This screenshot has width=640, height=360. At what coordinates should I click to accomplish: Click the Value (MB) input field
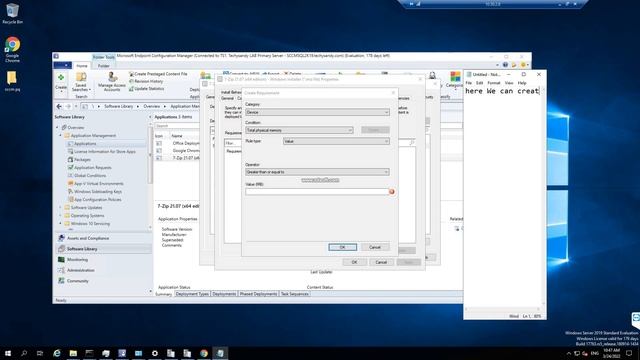pyautogui.click(x=317, y=191)
